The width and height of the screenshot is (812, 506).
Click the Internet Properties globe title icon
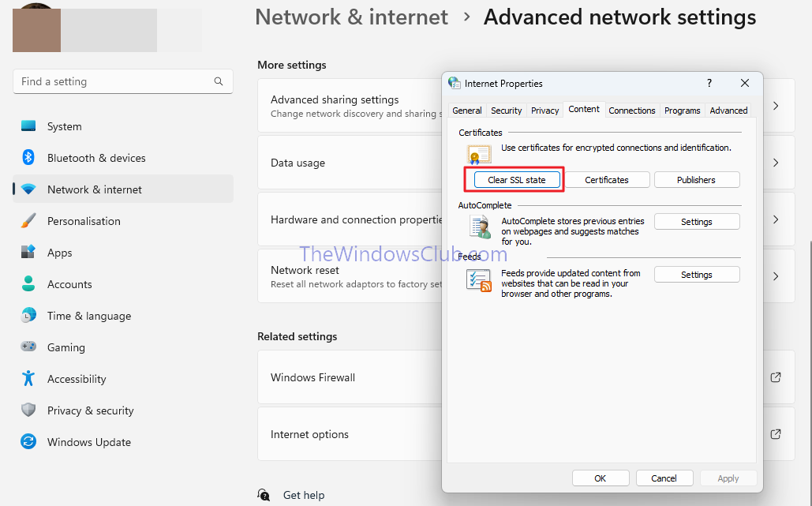[x=455, y=83]
